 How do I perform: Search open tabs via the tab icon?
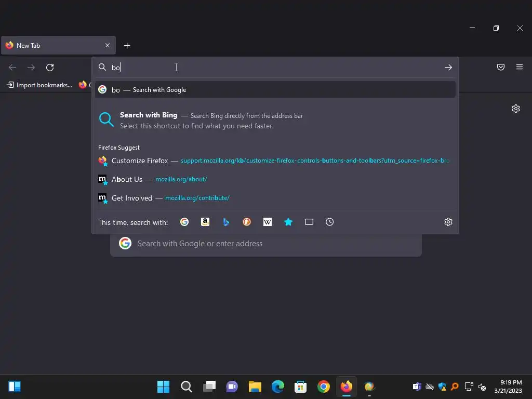click(x=309, y=222)
